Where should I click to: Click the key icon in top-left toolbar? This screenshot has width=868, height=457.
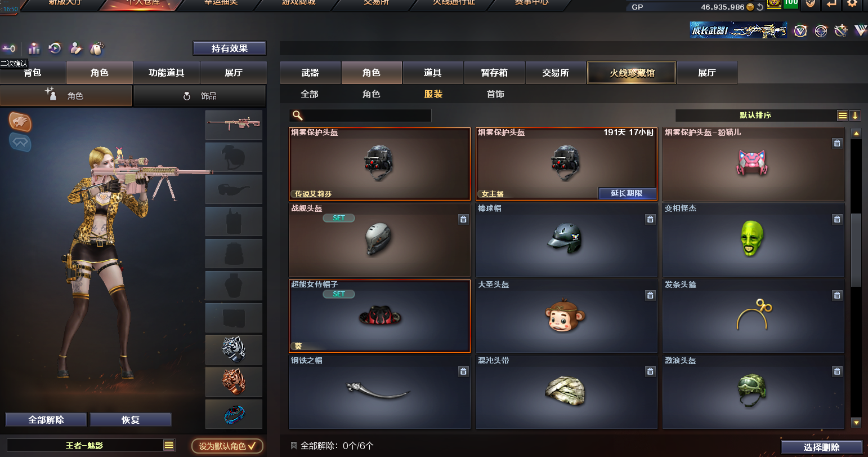tap(9, 49)
